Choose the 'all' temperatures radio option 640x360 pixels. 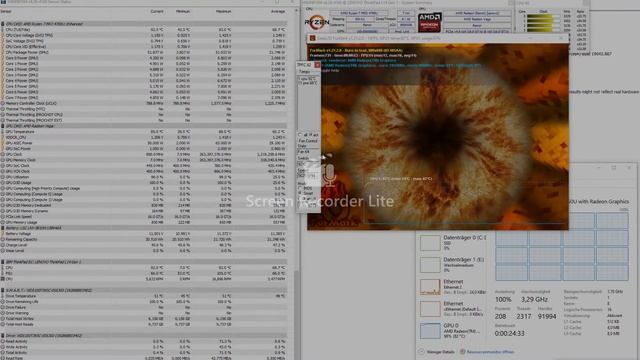tap(300, 135)
